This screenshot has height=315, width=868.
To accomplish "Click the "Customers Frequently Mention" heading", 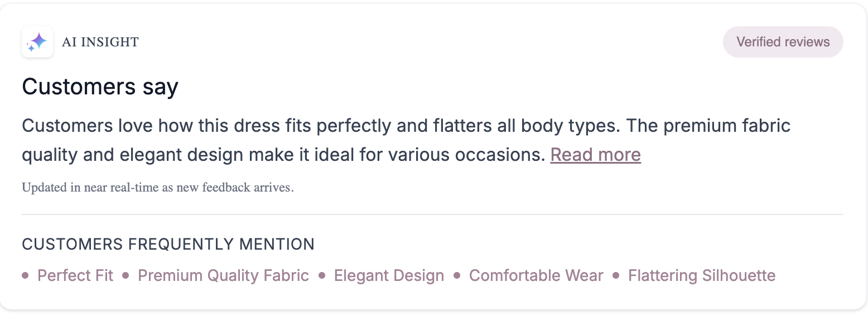I will tap(168, 244).
